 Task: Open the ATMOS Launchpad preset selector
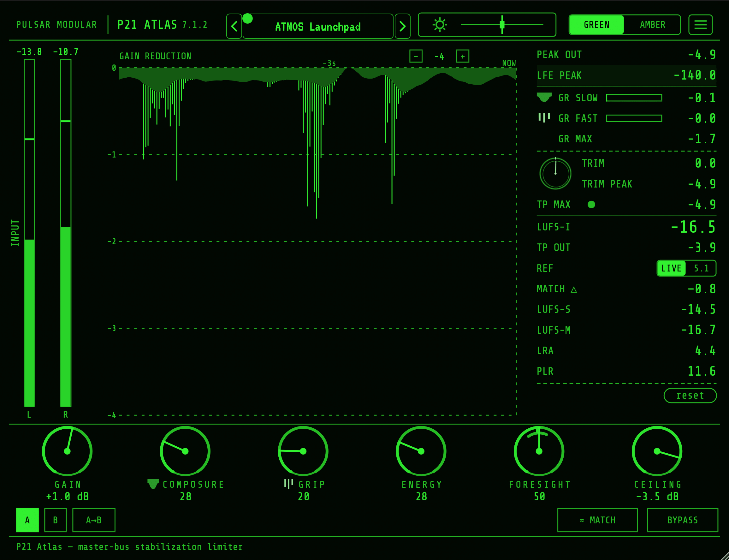pyautogui.click(x=318, y=26)
